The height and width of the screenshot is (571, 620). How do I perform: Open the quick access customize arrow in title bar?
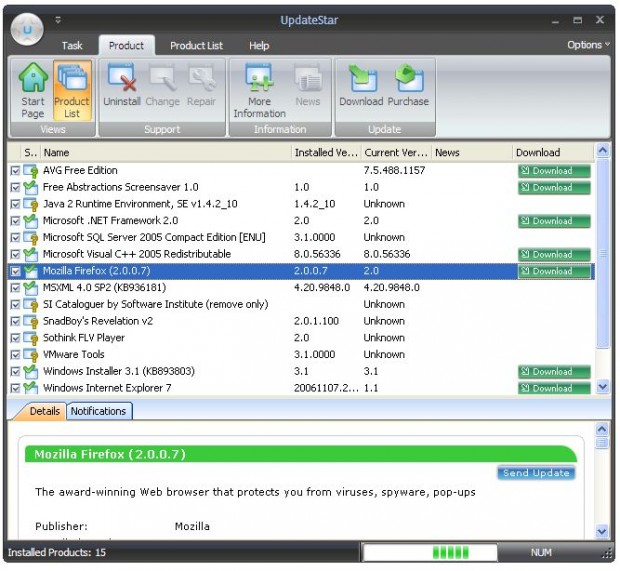tap(58, 19)
